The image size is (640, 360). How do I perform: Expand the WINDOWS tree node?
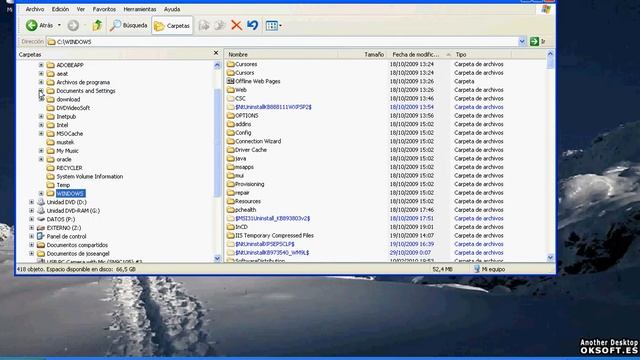pyautogui.click(x=41, y=193)
